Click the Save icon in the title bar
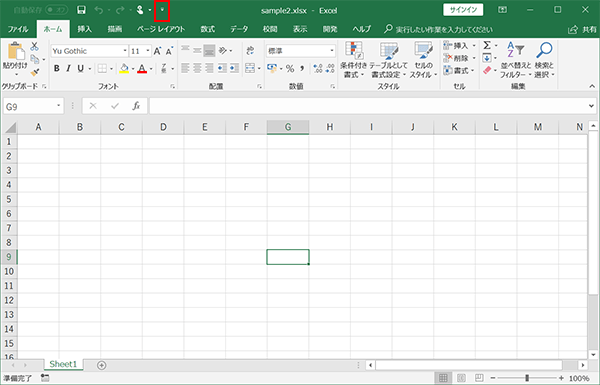The width and height of the screenshot is (600, 385). [x=81, y=10]
